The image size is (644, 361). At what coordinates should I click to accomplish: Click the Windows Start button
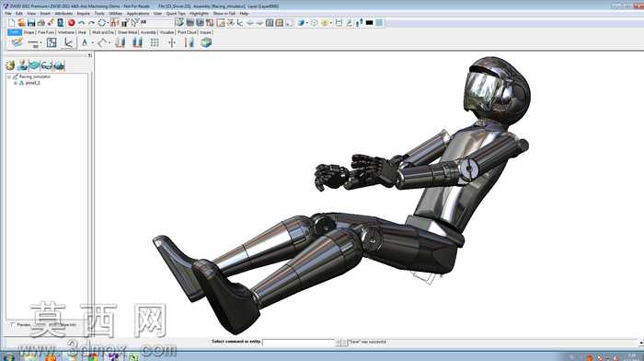(x=7, y=357)
